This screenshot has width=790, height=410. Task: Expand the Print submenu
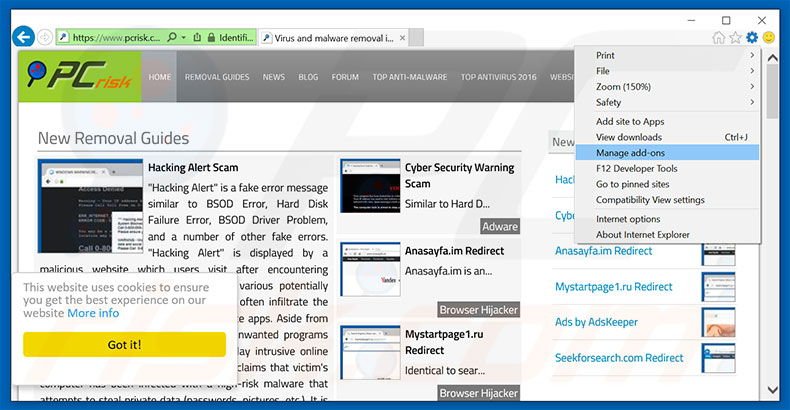tap(668, 55)
